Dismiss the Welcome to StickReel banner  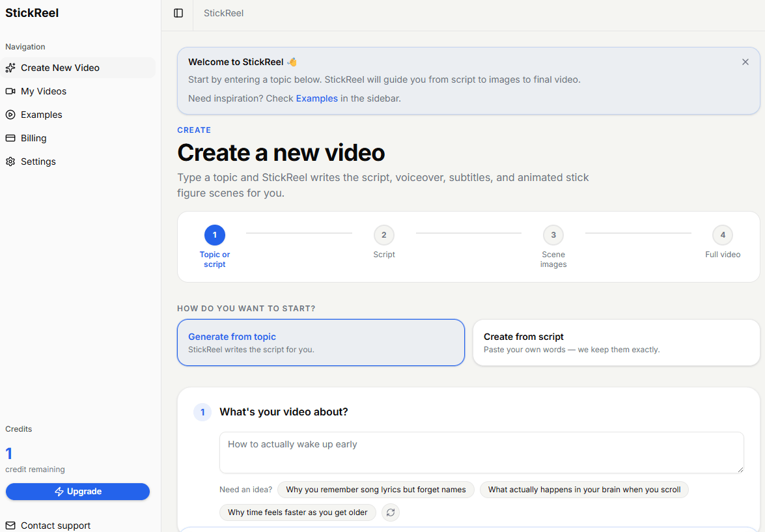coord(745,62)
